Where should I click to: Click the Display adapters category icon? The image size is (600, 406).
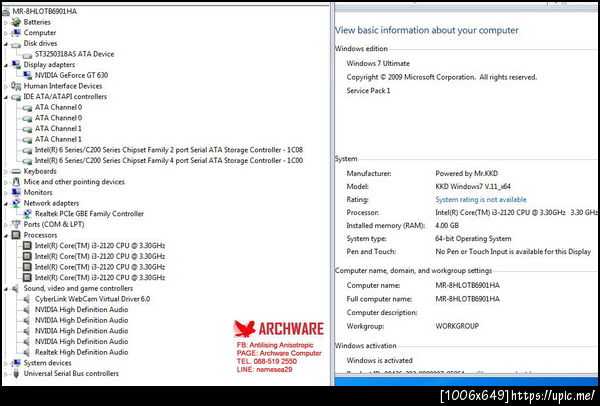coord(16,65)
